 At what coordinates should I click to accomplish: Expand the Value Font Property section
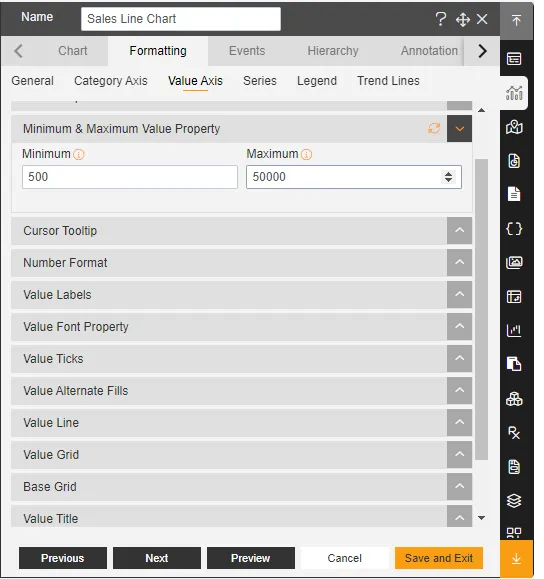click(x=459, y=326)
